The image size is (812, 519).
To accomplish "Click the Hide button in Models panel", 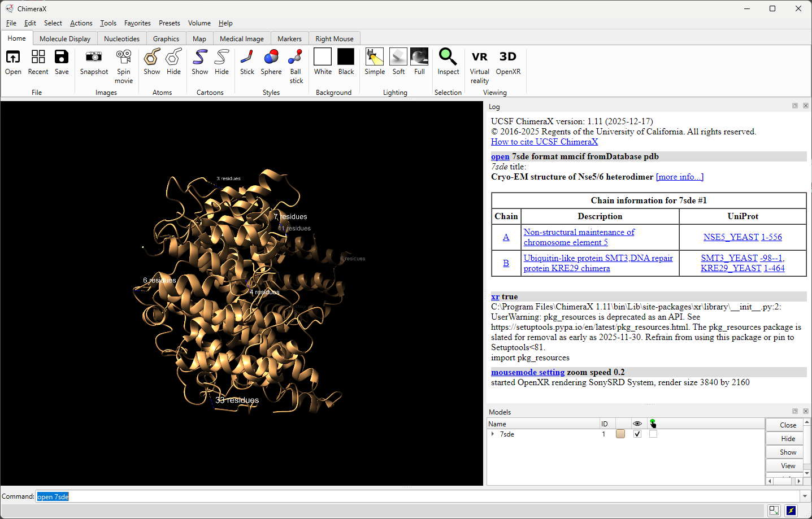I will pos(788,439).
